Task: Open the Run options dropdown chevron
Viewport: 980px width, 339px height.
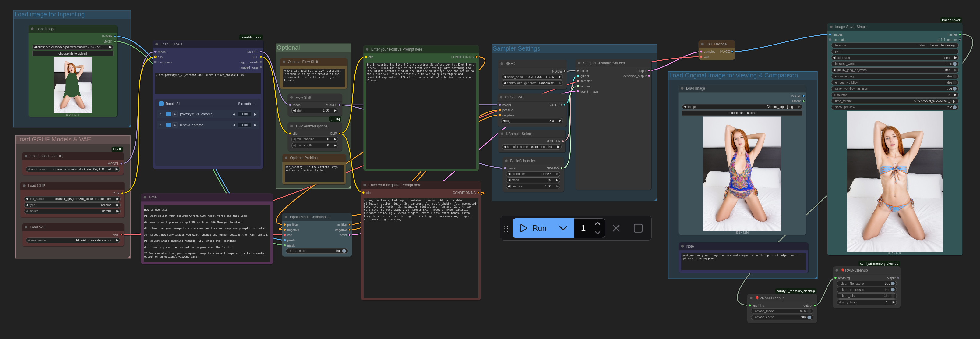Action: click(x=563, y=228)
